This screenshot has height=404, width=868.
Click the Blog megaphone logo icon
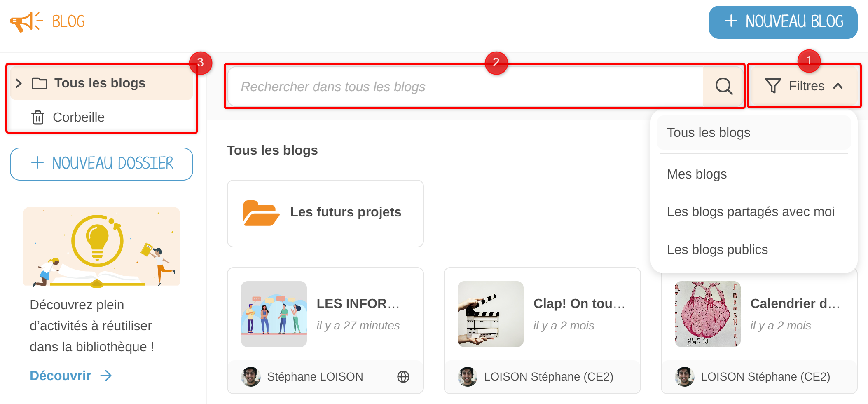[26, 21]
